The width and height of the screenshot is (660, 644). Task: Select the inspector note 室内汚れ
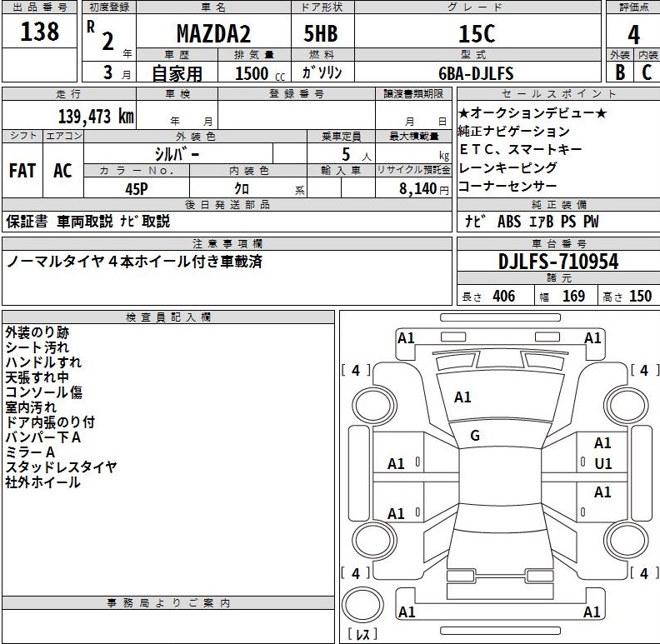[31, 407]
